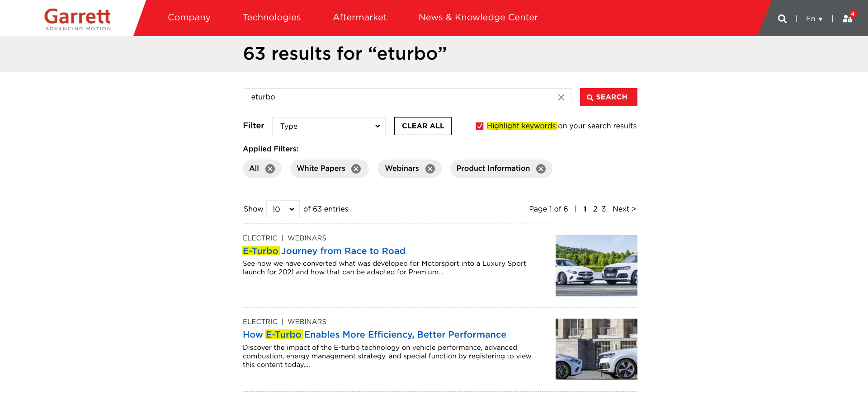Click the Next > pagination link
This screenshot has width=868, height=395.
[x=624, y=209]
